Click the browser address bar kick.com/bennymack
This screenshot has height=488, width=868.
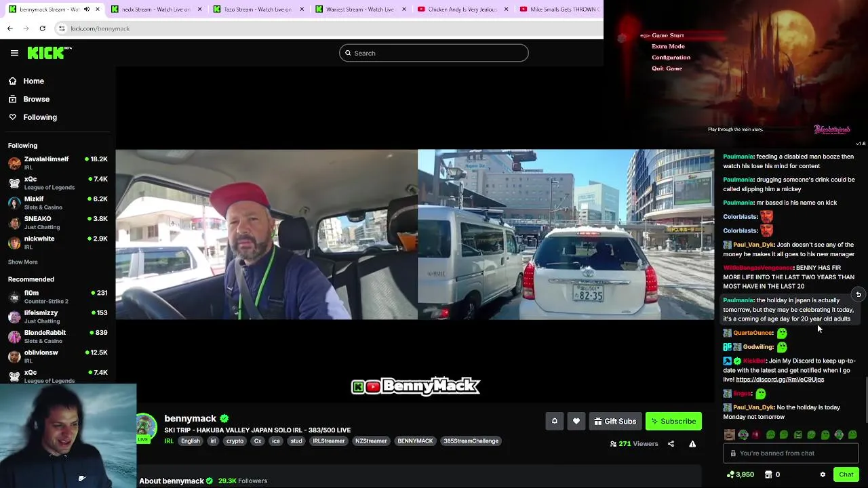coord(100,28)
